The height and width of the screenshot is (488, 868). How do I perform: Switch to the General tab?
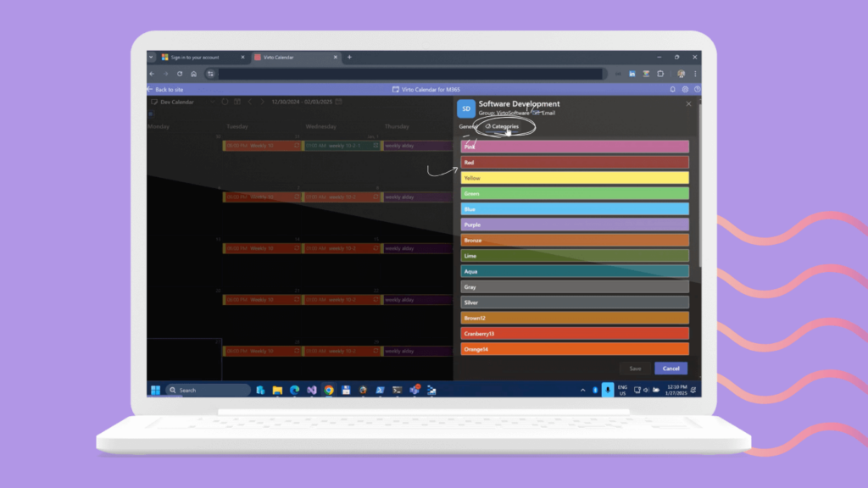468,127
